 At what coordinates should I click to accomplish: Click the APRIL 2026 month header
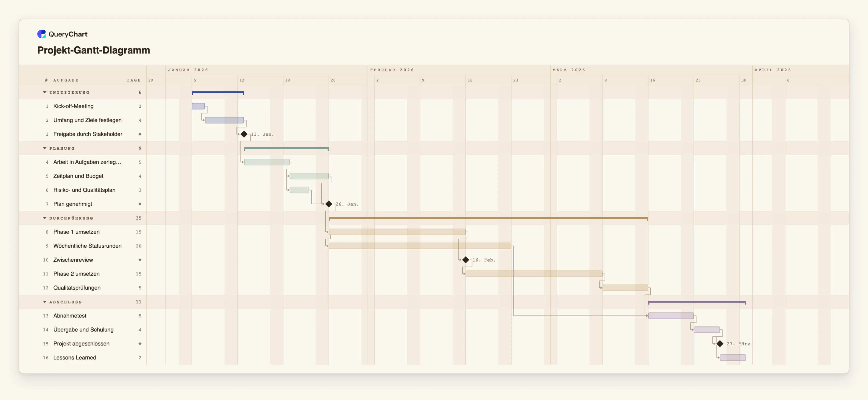click(773, 70)
